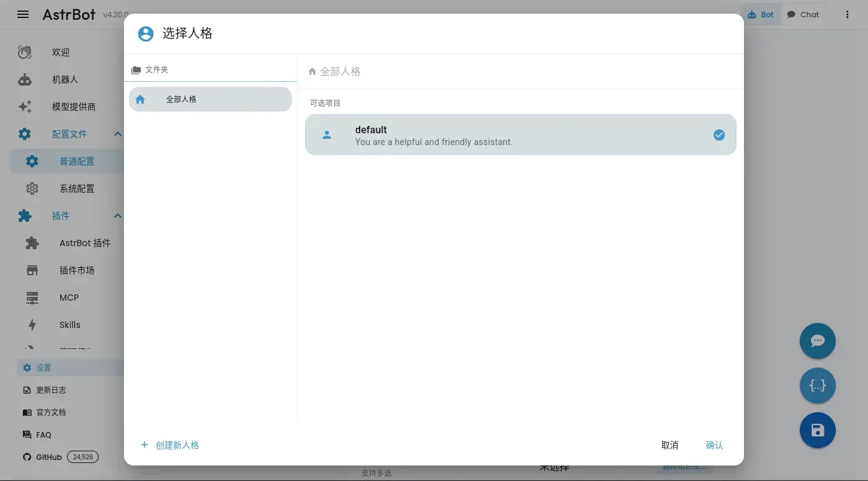Click the floppy disk save button
Screen dimensions: 868x481
[817, 430]
